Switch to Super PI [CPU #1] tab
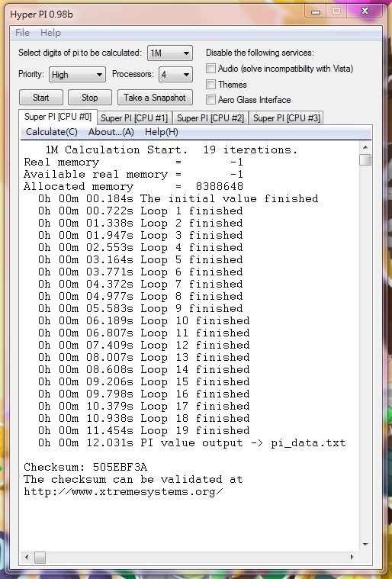Screen dimensions: 392x579 [x=134, y=118]
